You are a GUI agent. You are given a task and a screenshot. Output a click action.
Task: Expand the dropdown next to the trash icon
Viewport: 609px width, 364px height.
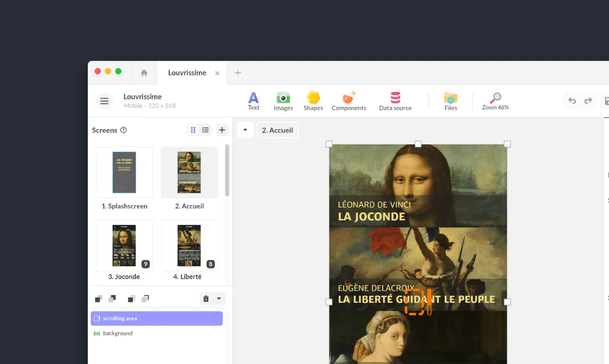click(x=219, y=299)
